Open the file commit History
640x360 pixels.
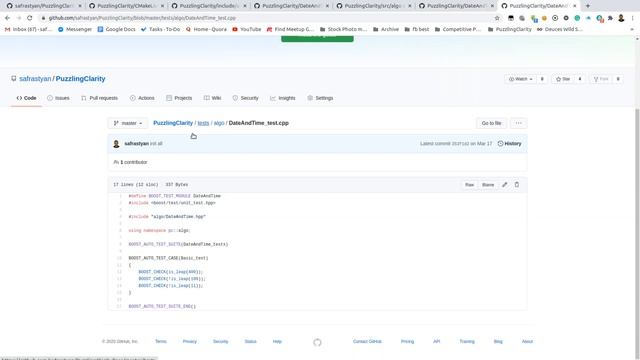click(509, 144)
